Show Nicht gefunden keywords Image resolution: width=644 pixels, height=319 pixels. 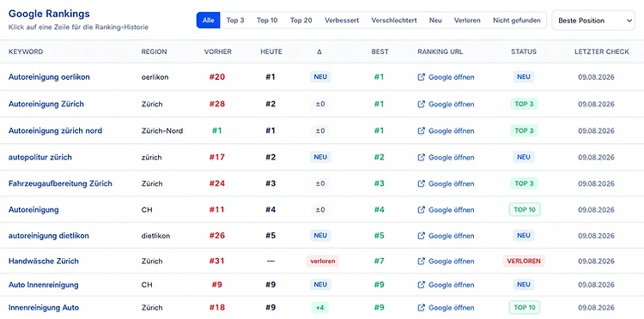(517, 20)
